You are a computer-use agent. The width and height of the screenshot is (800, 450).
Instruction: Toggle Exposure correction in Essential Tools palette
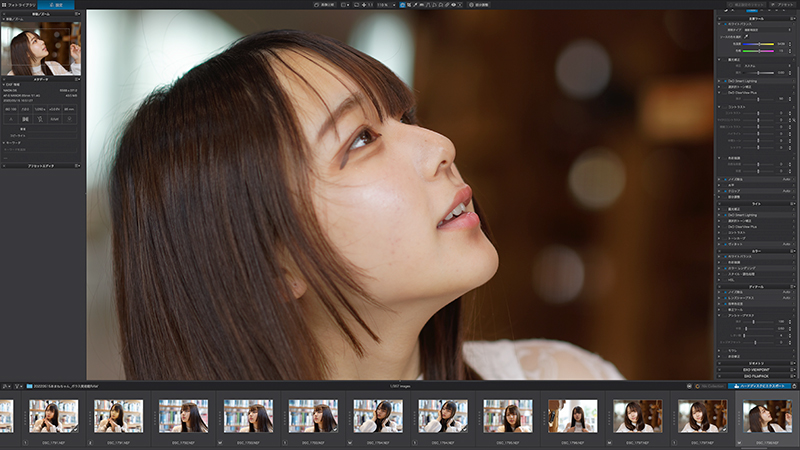[725, 60]
